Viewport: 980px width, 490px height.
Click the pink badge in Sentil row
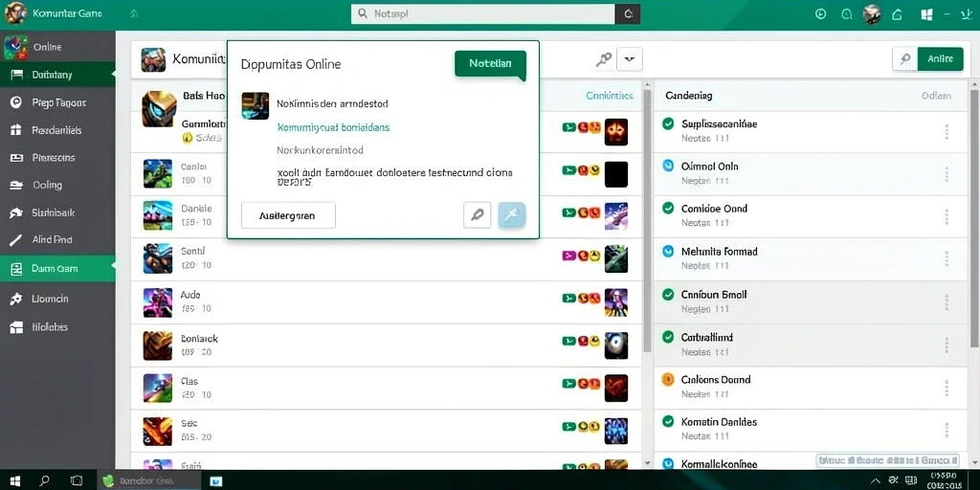[568, 255]
